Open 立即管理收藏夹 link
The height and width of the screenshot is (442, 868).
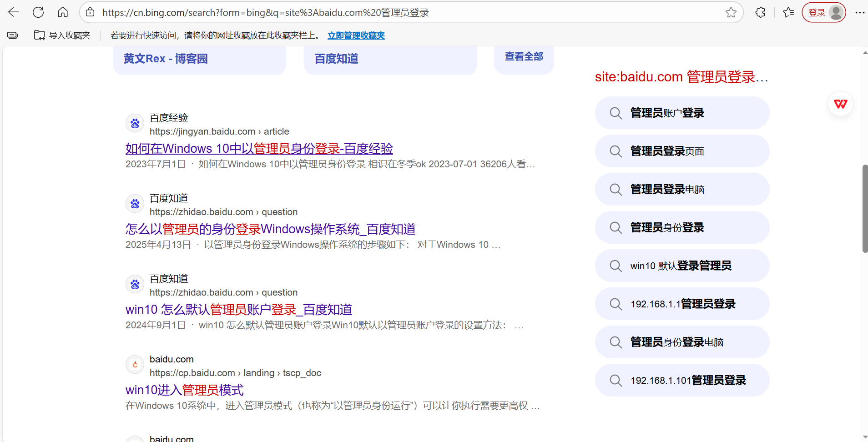(x=356, y=35)
